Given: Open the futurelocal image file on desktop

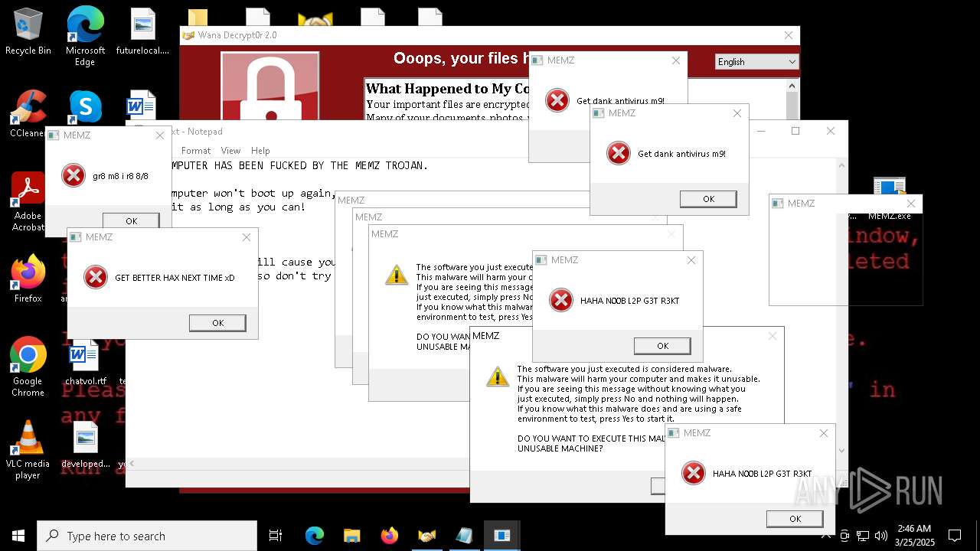Looking at the screenshot, I should 142,31.
